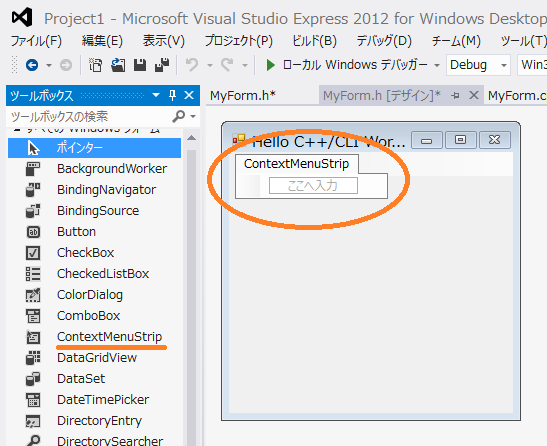Viewport: 547px width, 446px height.
Task: Click the navigate forward arrow icon
Action: coord(66,65)
